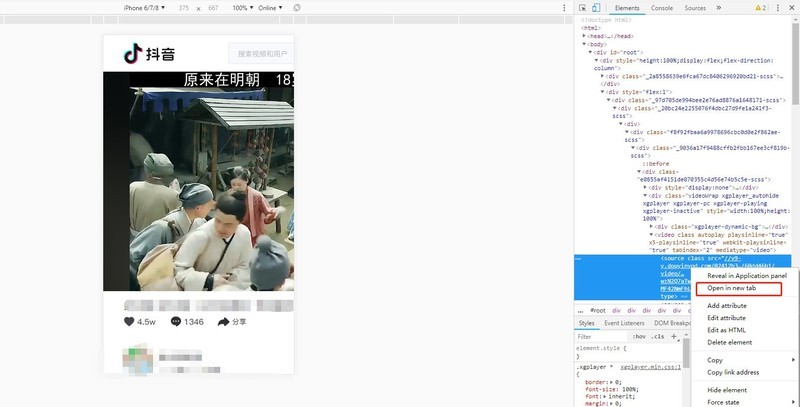Click the xgplayer.min.css source link
Viewport: 800px width, 407px height.
click(651, 368)
